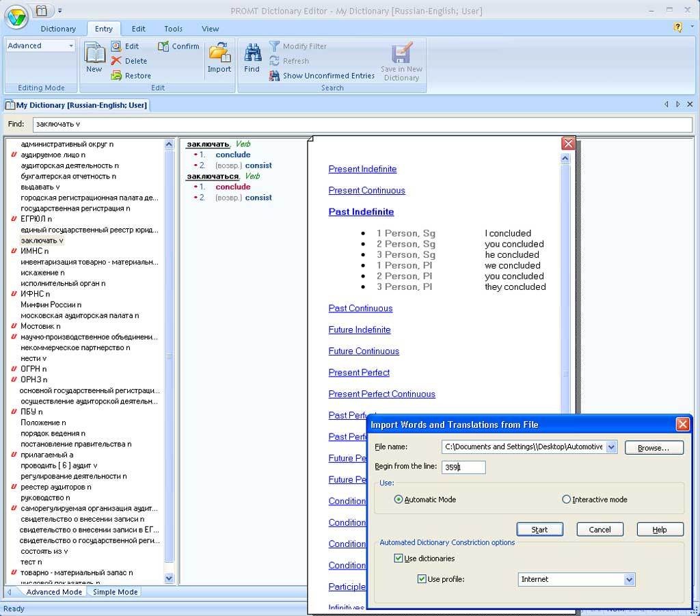Select the Interactive mode radio button
This screenshot has height=616, width=700.
pyautogui.click(x=566, y=500)
